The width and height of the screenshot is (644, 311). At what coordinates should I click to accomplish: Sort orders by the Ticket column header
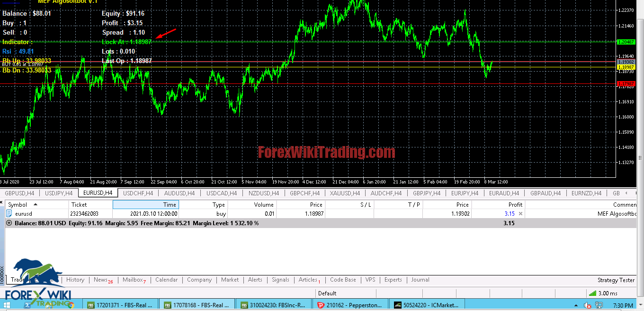click(90, 205)
